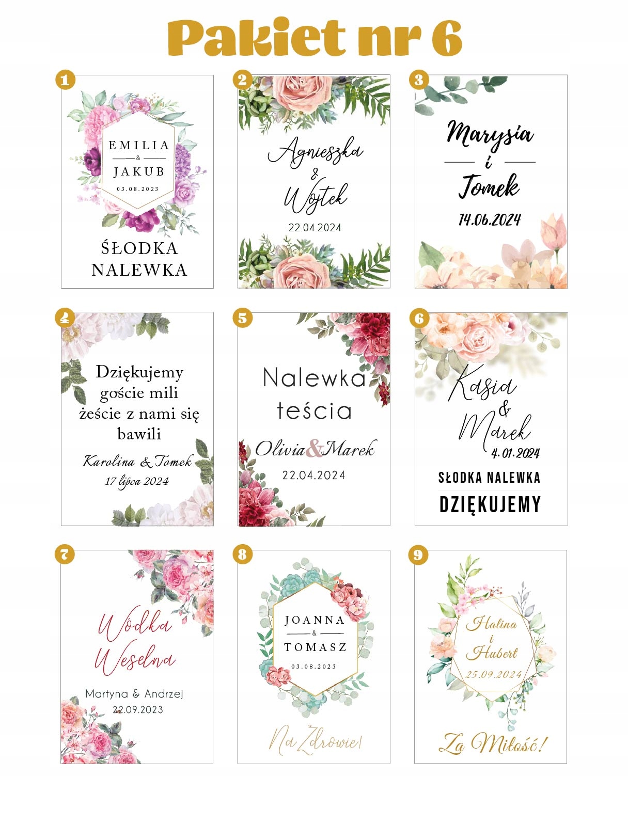Click the gold number 5 badge
The image size is (628, 840).
click(x=242, y=318)
